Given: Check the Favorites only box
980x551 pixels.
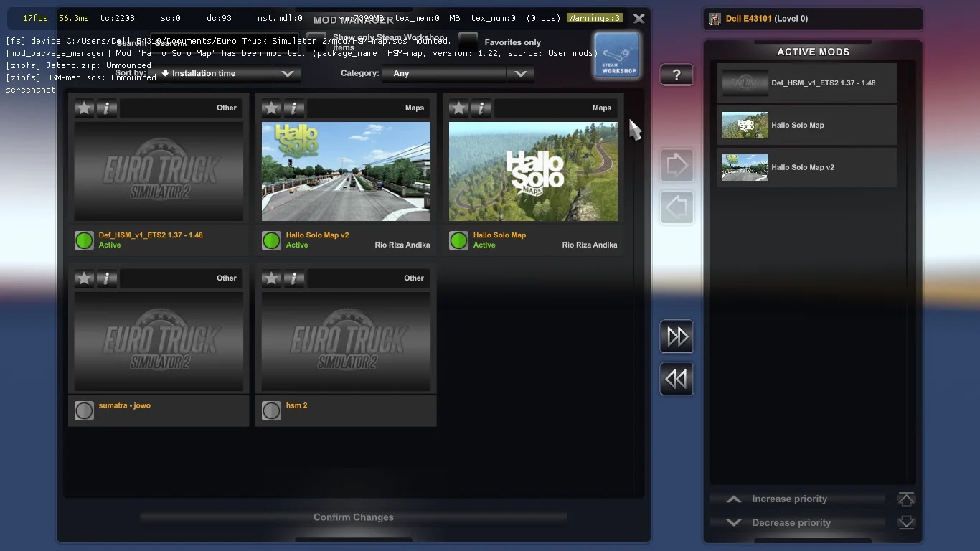Looking at the screenshot, I should (468, 42).
